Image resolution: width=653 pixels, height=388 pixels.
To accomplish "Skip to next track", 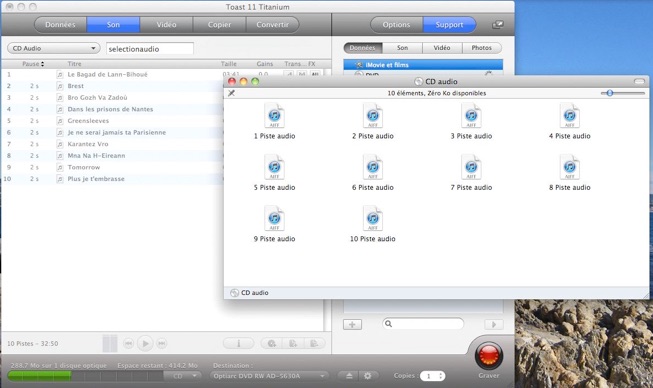I will tap(162, 343).
